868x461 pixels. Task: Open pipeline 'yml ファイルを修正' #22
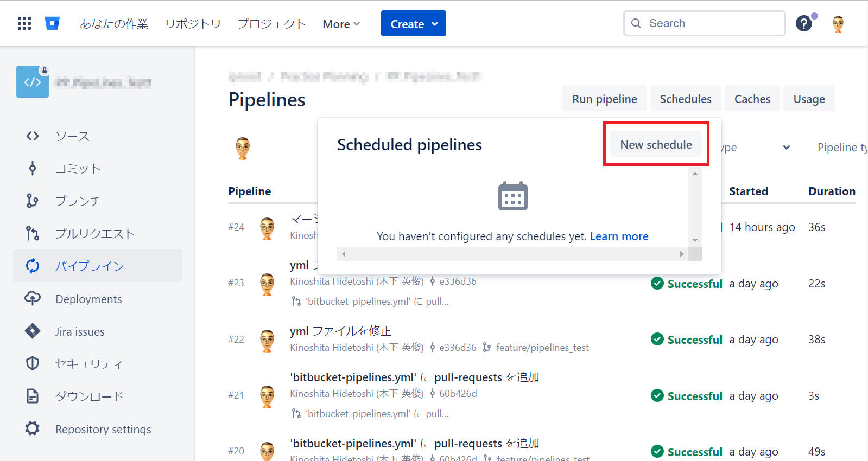(x=340, y=331)
